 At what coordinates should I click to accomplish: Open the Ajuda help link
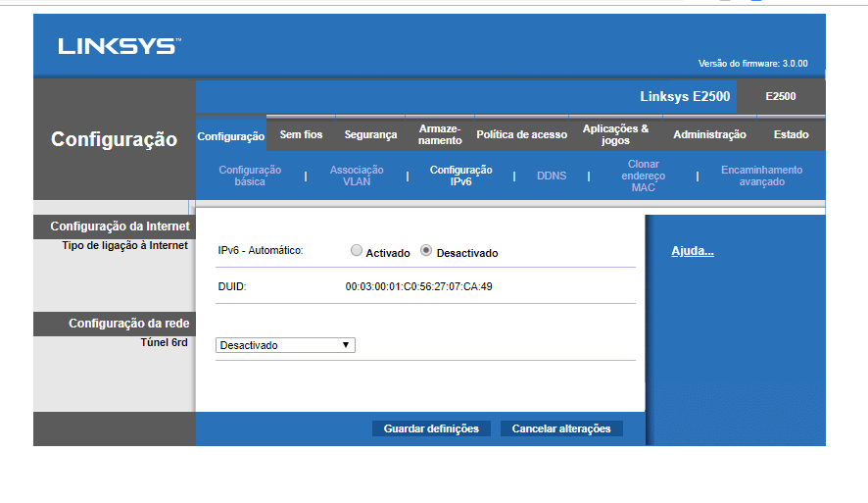click(x=692, y=252)
